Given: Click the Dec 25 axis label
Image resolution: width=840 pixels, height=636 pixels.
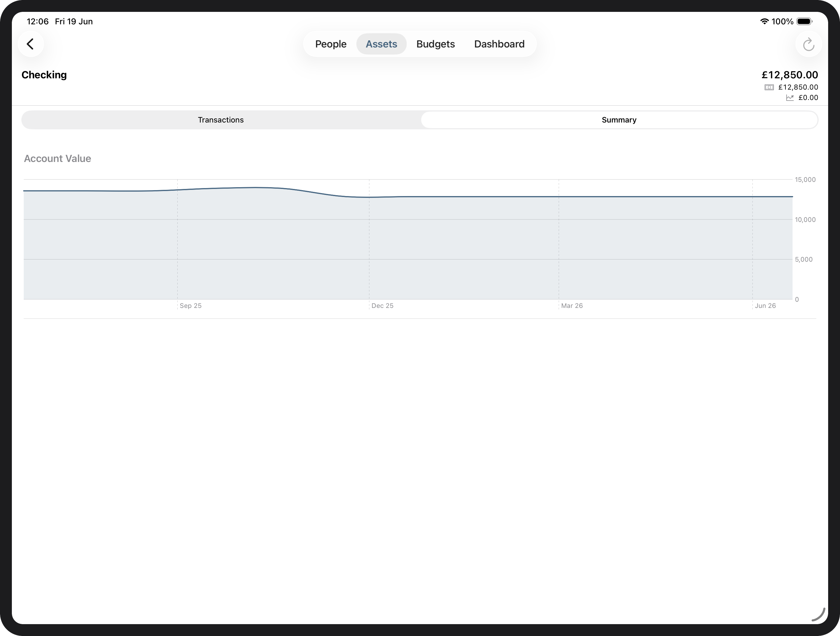Looking at the screenshot, I should click(382, 306).
